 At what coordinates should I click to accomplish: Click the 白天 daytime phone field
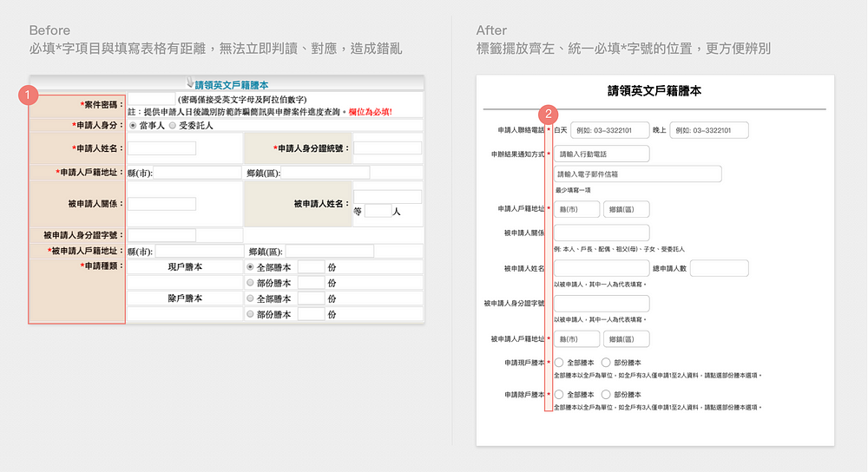(x=609, y=131)
